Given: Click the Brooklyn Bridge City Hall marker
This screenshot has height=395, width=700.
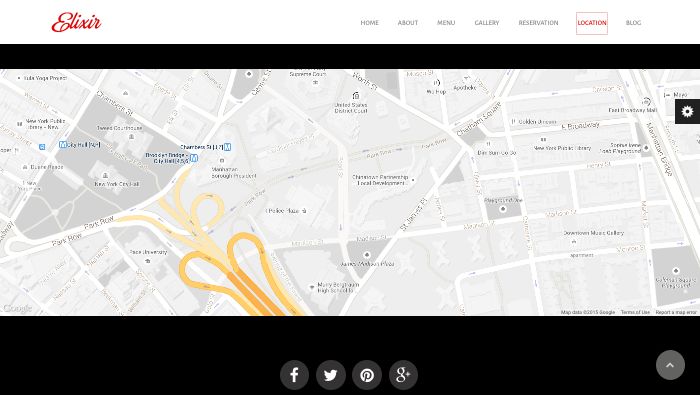Looking at the screenshot, I should pyautogui.click(x=194, y=158).
